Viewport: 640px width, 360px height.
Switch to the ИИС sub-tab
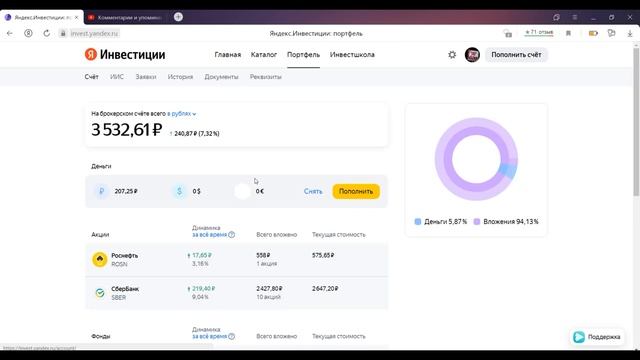pos(117,77)
